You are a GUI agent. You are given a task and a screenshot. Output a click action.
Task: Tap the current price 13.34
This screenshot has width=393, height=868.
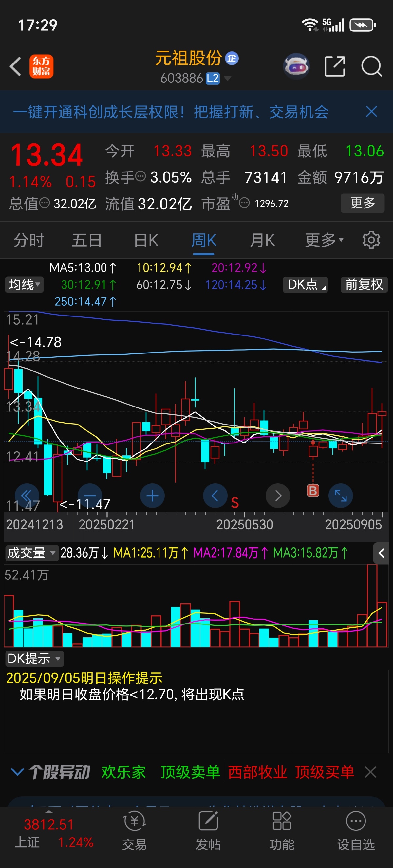pyautogui.click(x=47, y=155)
